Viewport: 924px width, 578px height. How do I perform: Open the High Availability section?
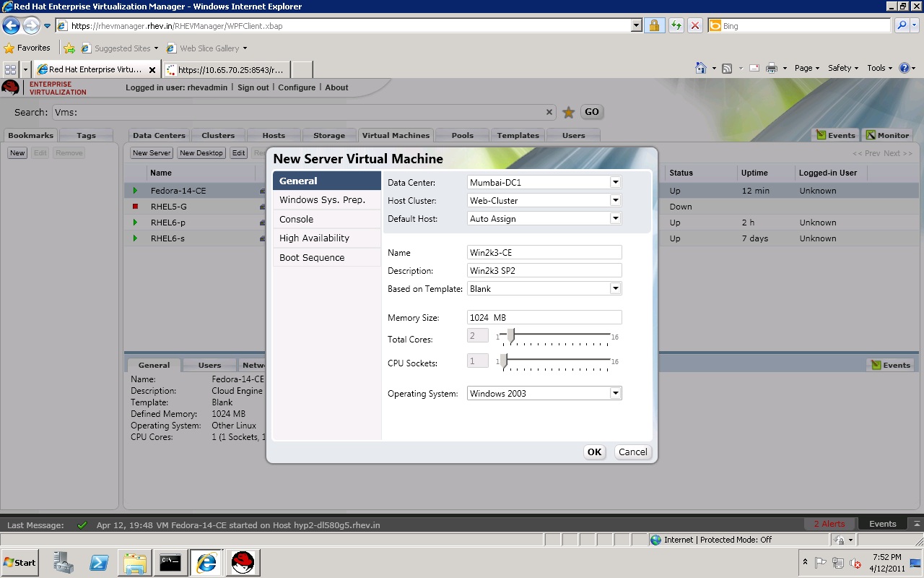pyautogui.click(x=327, y=238)
